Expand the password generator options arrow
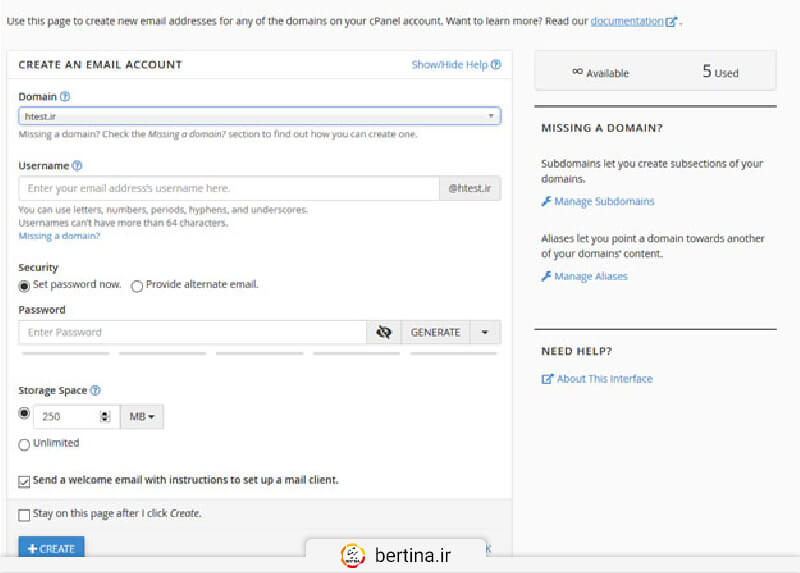This screenshot has height=573, width=800. pos(485,332)
